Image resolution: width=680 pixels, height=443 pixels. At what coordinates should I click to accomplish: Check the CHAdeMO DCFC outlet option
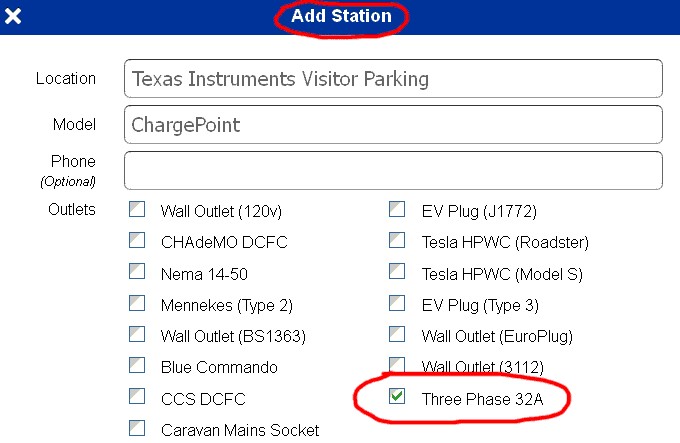(x=137, y=240)
